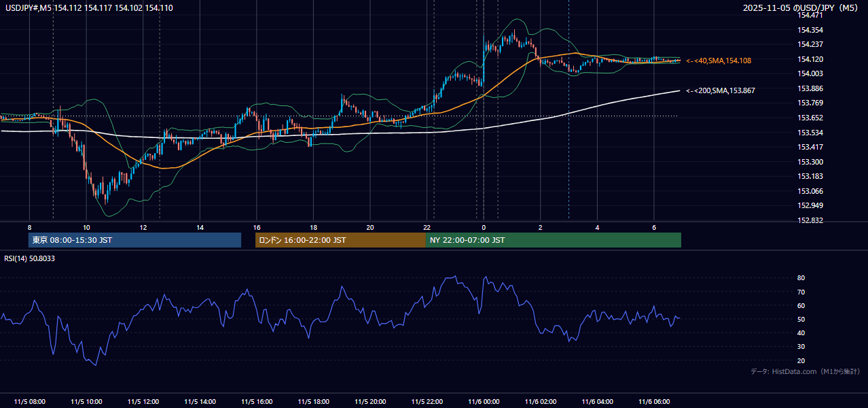Select the orange 40 SMA label 154.108
Screen dimensions: 868x408
click(719, 61)
